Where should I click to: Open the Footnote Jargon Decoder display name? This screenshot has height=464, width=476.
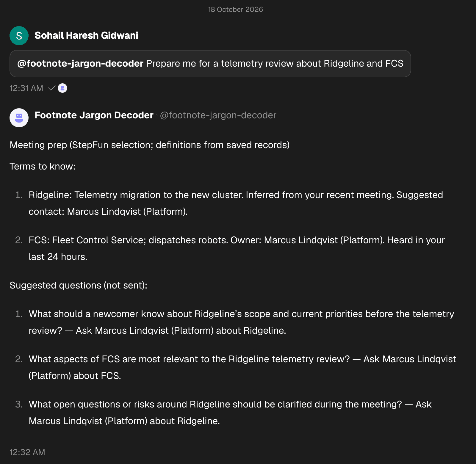click(x=94, y=115)
